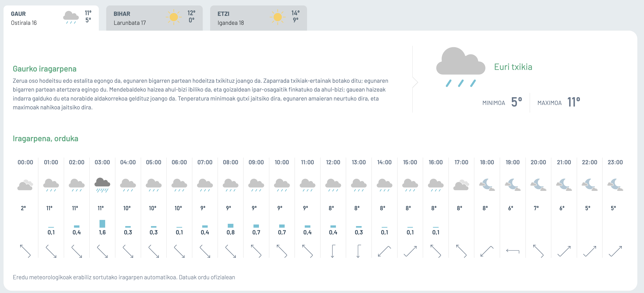The image size is (644, 293).
Task: Click the downward wind arrow at 12:00
Action: [x=333, y=251]
